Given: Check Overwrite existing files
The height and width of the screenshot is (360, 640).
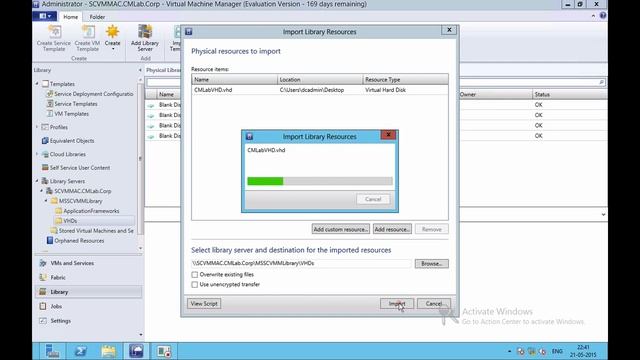Looking at the screenshot, I should (x=195, y=275).
